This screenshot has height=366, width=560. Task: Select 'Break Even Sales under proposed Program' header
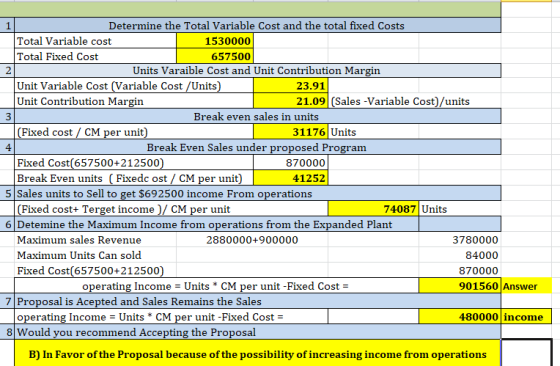tap(258, 147)
